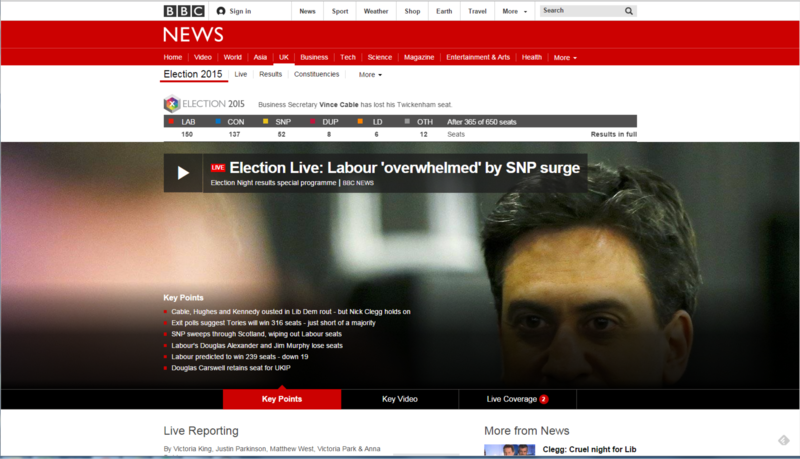Click 'Cable, Hughes and Kennedy ousted' key point
800x459 pixels.
point(291,312)
